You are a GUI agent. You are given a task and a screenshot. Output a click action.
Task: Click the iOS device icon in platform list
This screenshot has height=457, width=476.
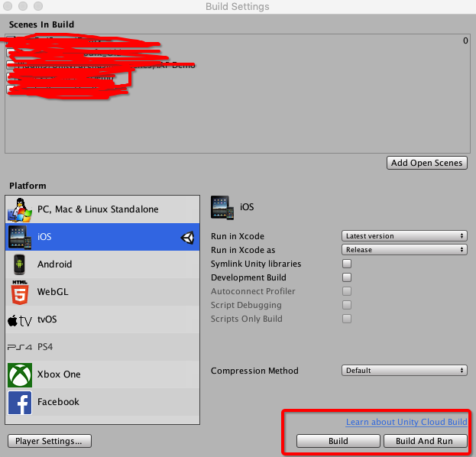click(20, 237)
